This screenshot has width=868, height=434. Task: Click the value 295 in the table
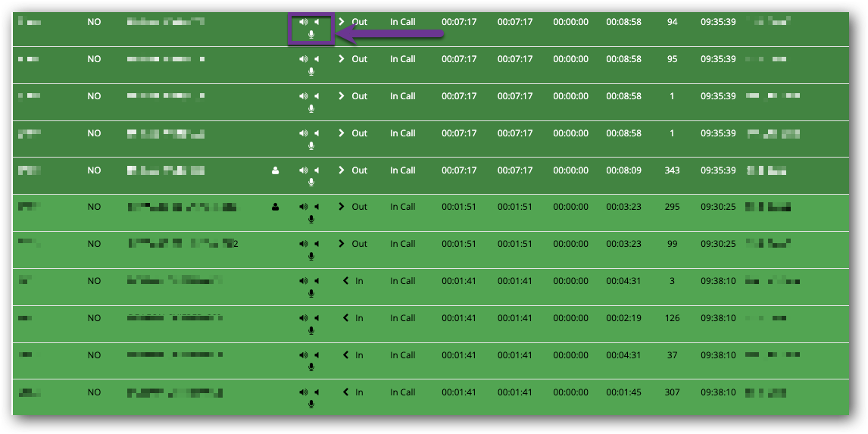pyautogui.click(x=672, y=207)
